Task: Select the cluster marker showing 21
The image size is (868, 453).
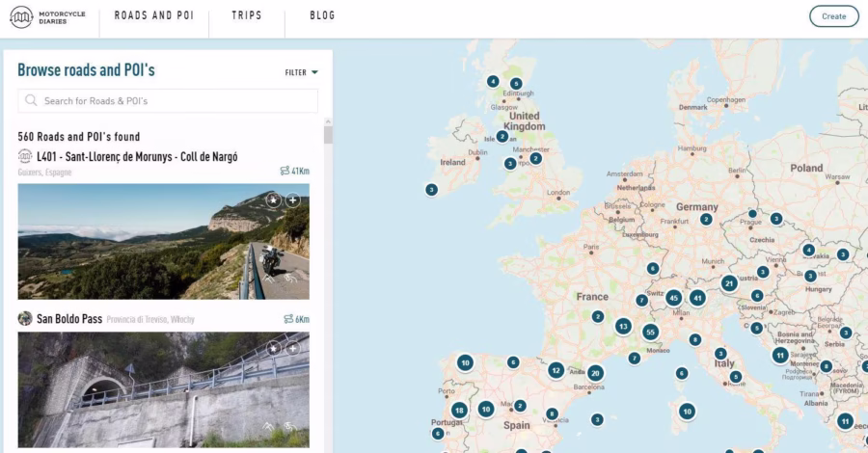Action: click(729, 282)
